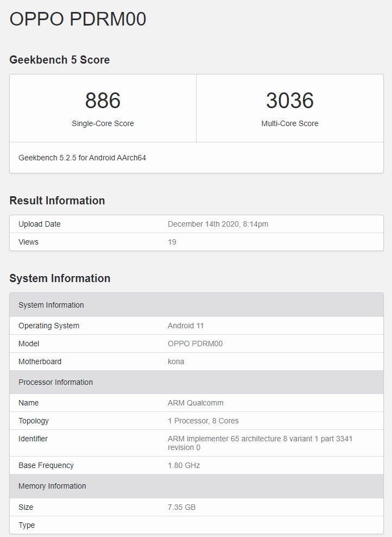392x537 pixels.
Task: Click the Upload Date label
Action: pos(39,224)
